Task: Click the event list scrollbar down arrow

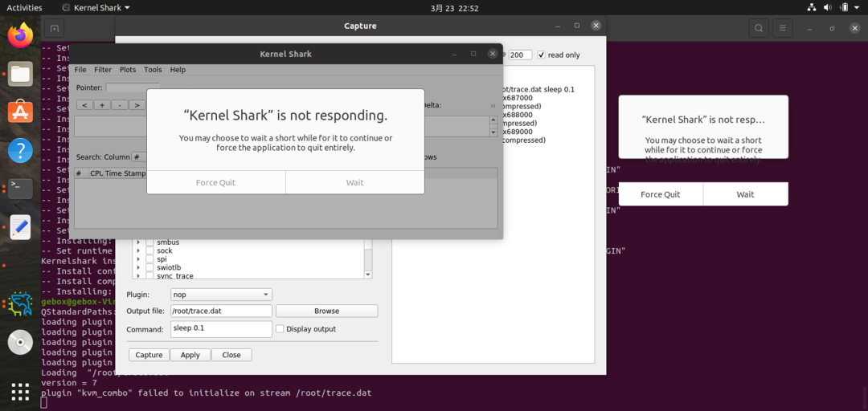Action: tap(368, 275)
